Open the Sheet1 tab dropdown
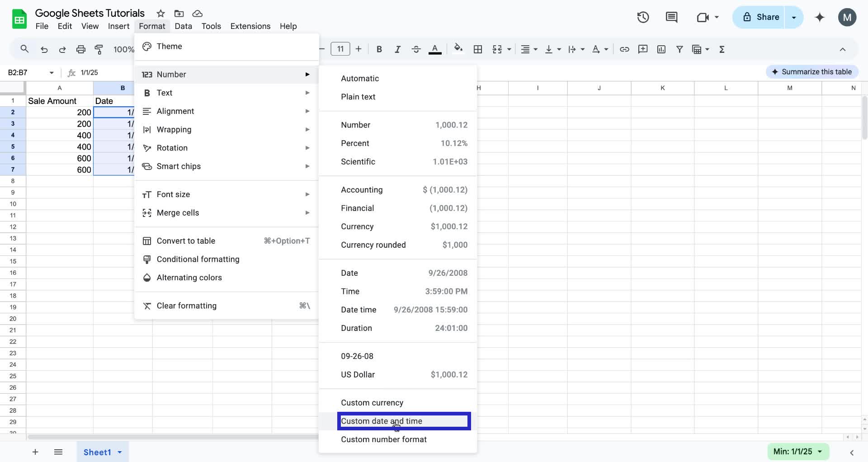 119,452
